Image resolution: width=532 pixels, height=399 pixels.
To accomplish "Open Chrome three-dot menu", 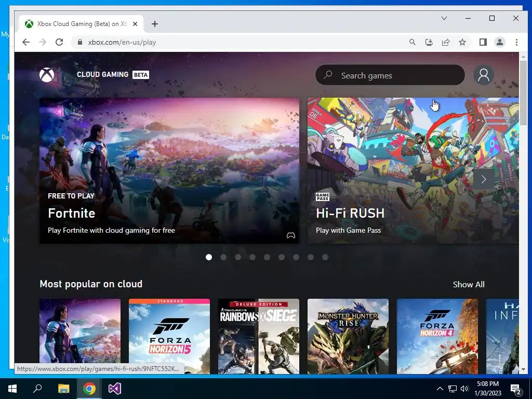I will tap(516, 42).
